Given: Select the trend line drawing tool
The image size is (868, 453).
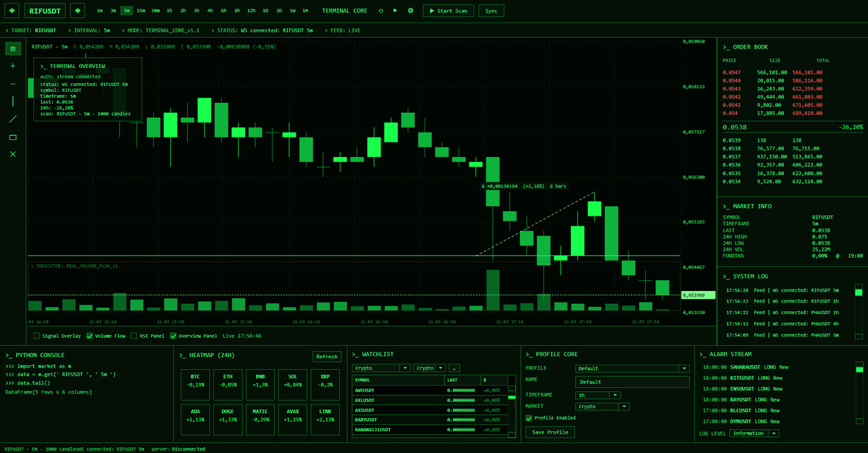Looking at the screenshot, I should [12, 119].
